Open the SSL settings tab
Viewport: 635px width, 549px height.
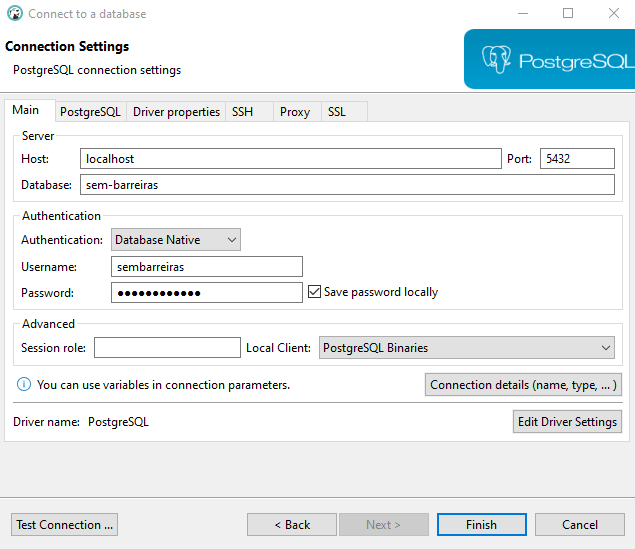pos(337,112)
